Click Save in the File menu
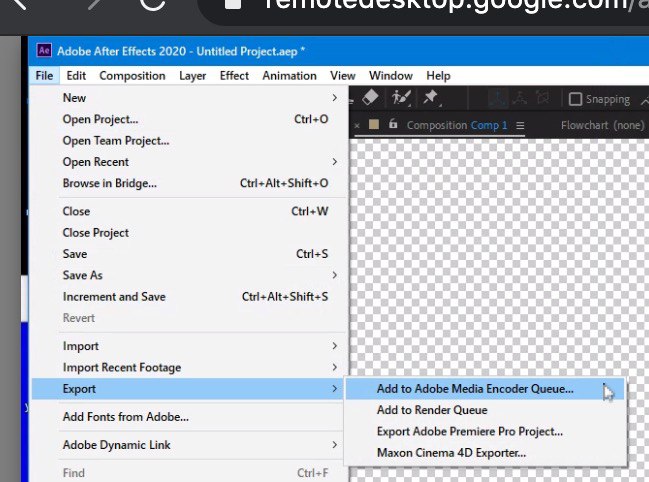 [188, 254]
